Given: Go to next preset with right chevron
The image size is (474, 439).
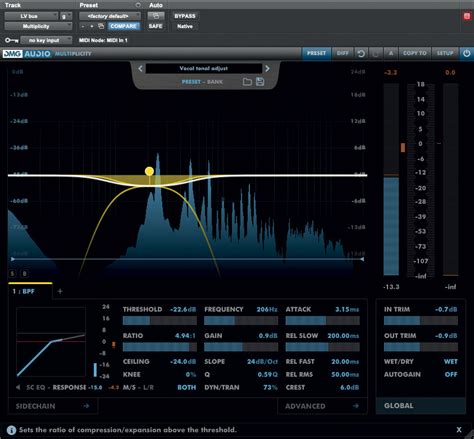Looking at the screenshot, I should (x=267, y=68).
